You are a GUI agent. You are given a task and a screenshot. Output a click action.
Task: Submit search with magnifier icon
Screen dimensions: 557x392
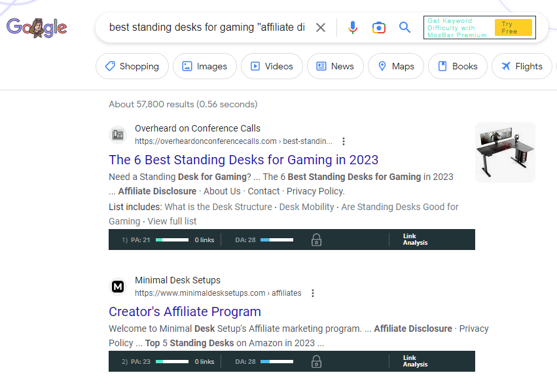pos(404,27)
